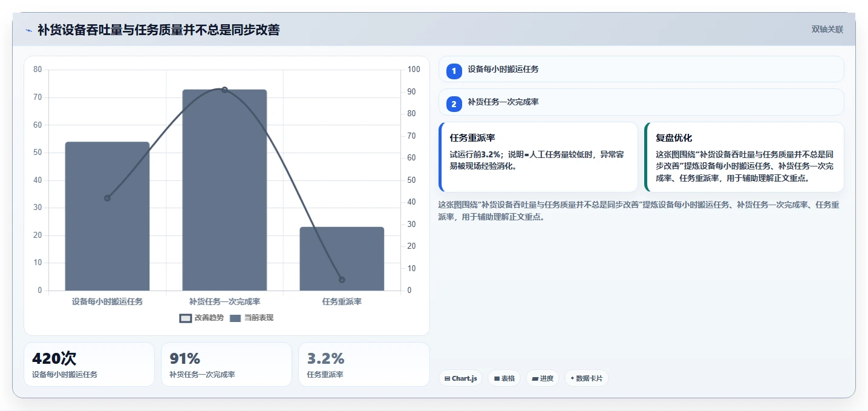Click the line point on 设备每小时搬运任务 bar
Screen dimensions: 868x411
(107, 198)
